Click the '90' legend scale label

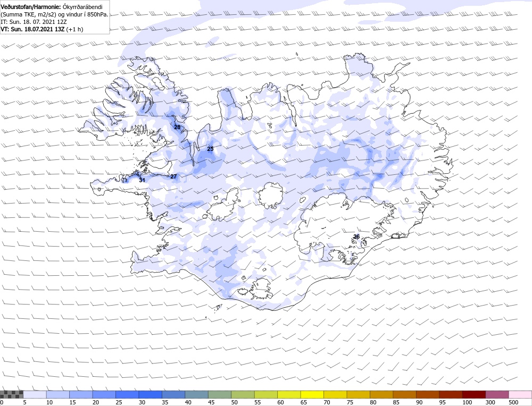pos(420,402)
